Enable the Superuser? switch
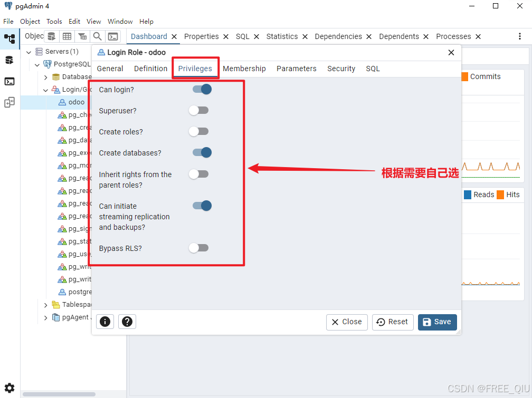Viewport: 532px width, 398px height. coord(199,110)
